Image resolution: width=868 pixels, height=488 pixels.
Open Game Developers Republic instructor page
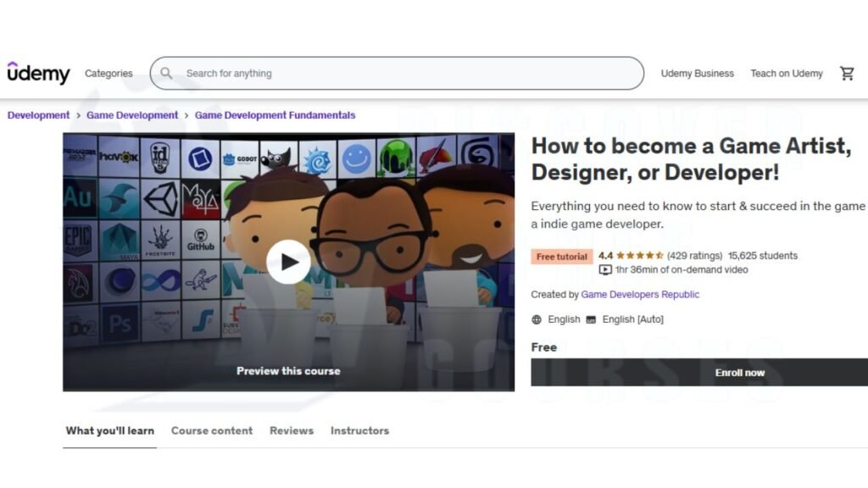[x=640, y=294]
